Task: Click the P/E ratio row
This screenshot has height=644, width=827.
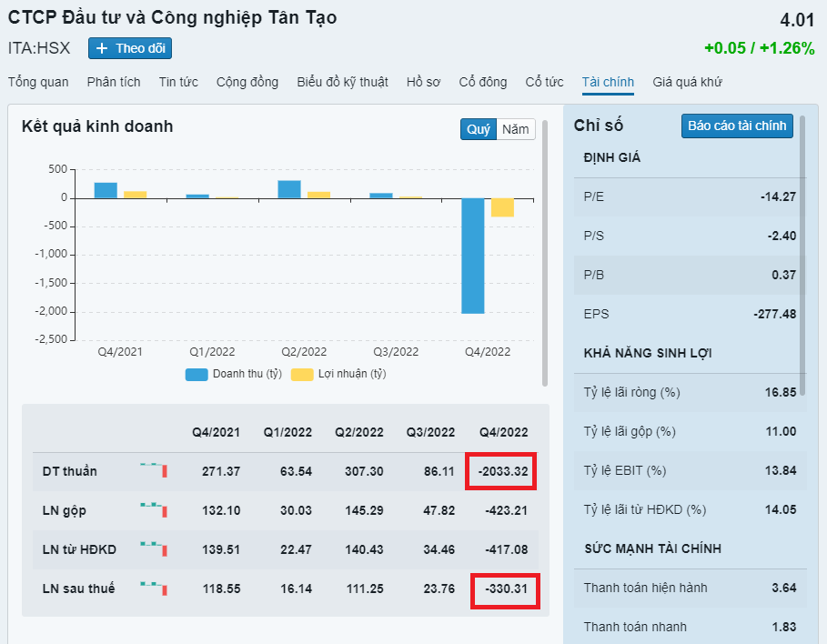Action: coord(690,197)
